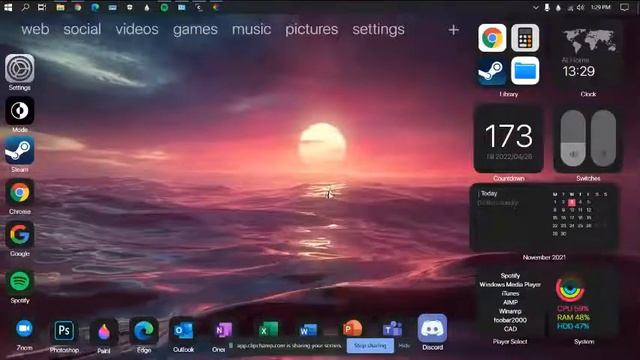The image size is (640, 360).
Task: Launch Microsoft Teams from the bottom dock
Action: (392, 329)
